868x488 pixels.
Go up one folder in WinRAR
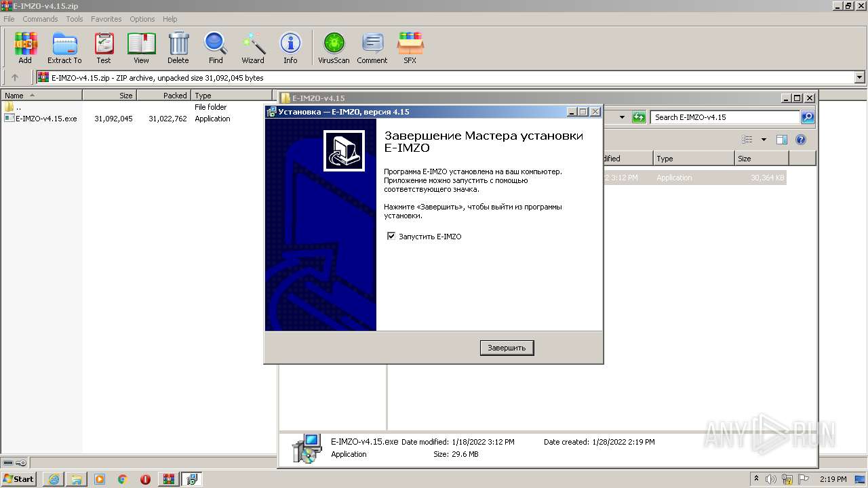pos(15,78)
